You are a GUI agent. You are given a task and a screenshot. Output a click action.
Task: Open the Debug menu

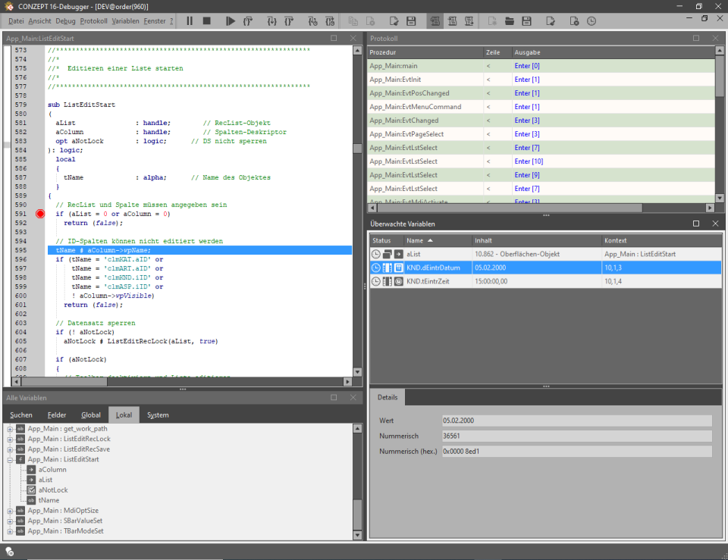pos(65,21)
